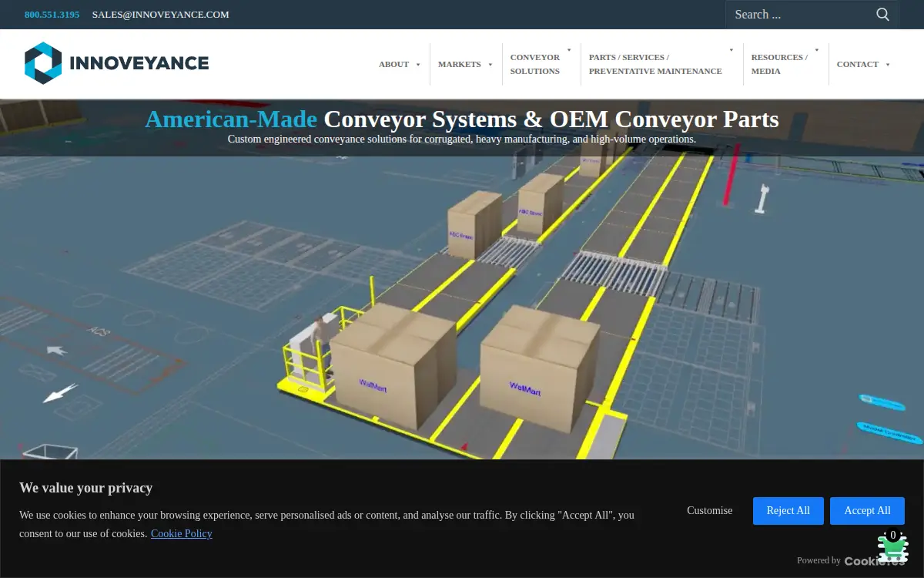Expand Resources / Media dropdown arrow
924x578 pixels.
pos(817,50)
